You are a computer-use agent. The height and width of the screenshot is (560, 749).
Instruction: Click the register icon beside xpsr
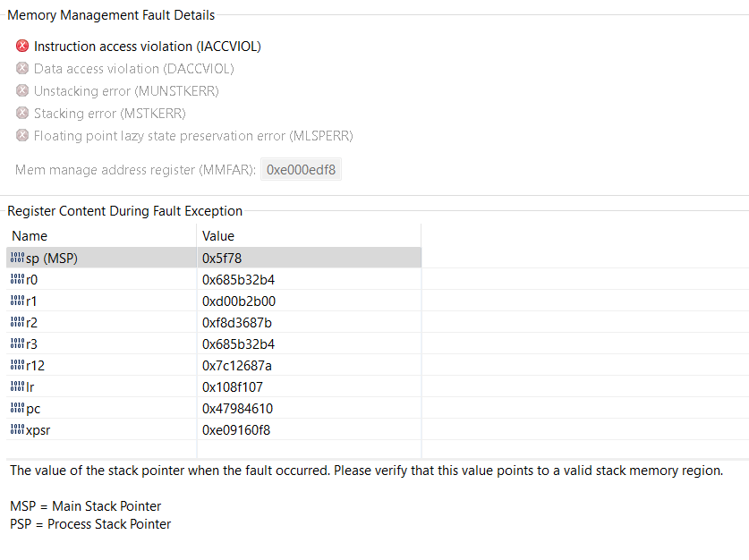click(x=17, y=430)
